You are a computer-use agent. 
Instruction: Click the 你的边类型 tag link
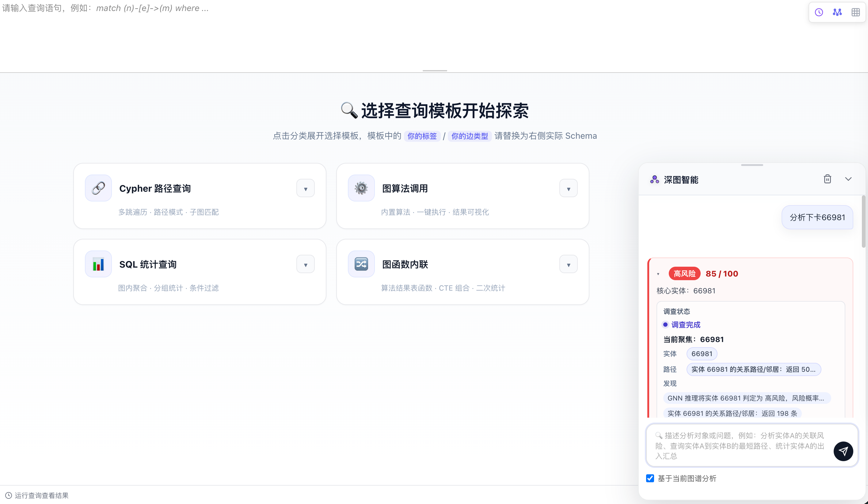click(470, 136)
